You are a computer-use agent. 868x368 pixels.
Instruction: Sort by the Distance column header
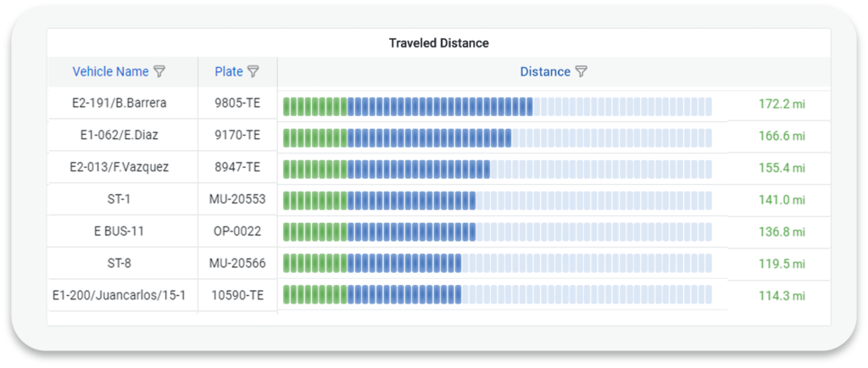[x=545, y=72]
